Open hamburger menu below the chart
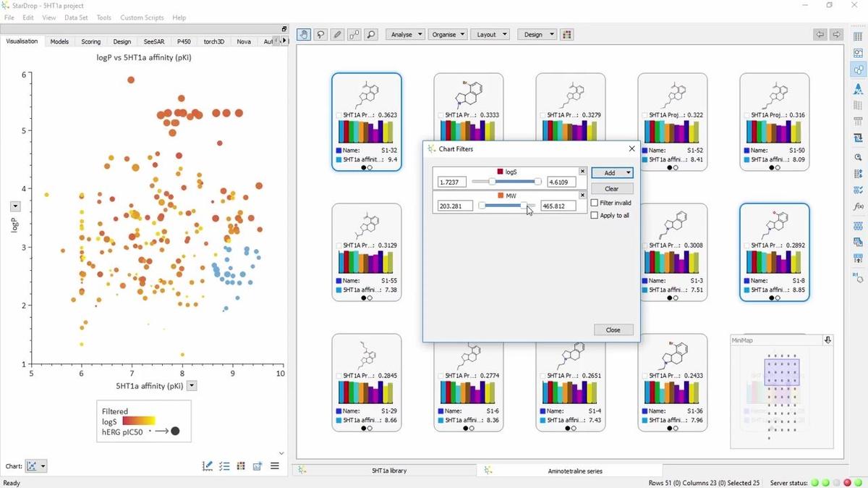 click(x=275, y=466)
